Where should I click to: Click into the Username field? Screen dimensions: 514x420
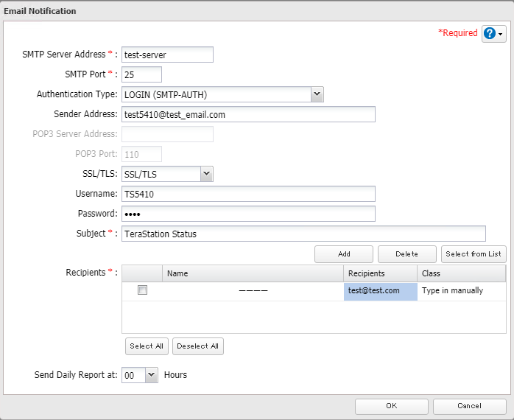[248, 194]
